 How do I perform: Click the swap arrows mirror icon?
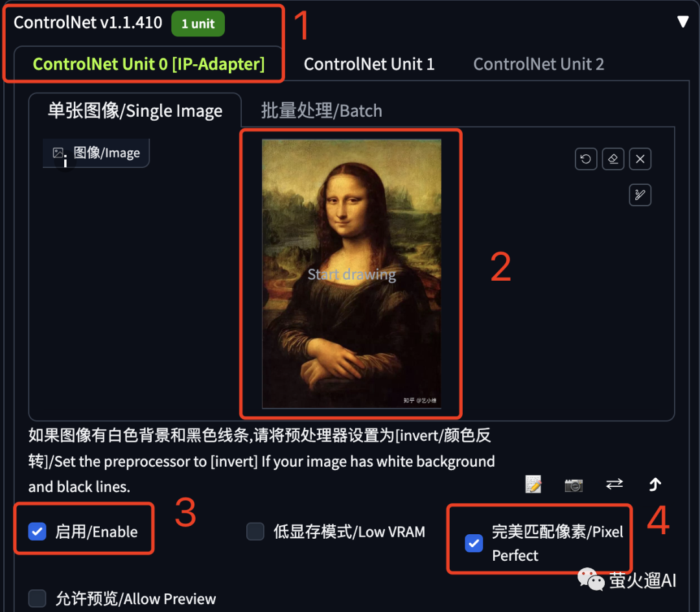point(614,484)
